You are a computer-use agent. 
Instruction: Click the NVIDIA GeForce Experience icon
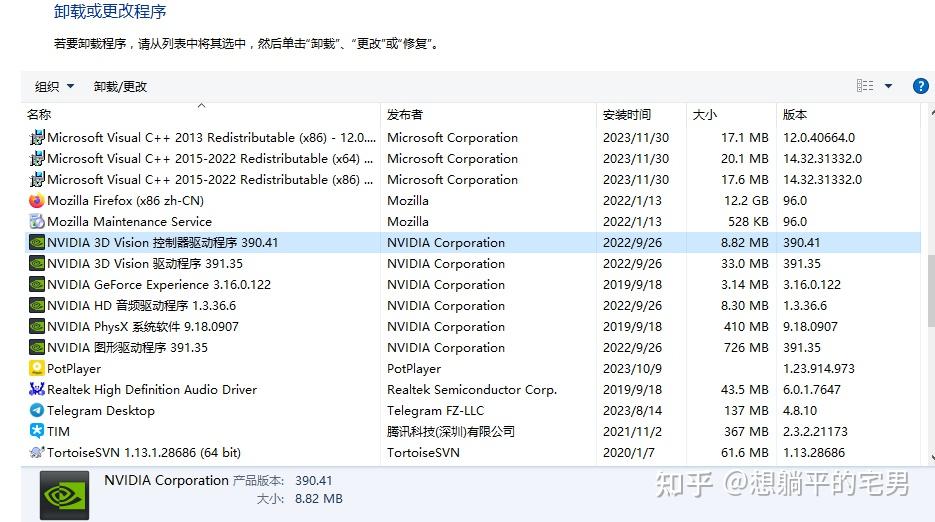point(37,285)
